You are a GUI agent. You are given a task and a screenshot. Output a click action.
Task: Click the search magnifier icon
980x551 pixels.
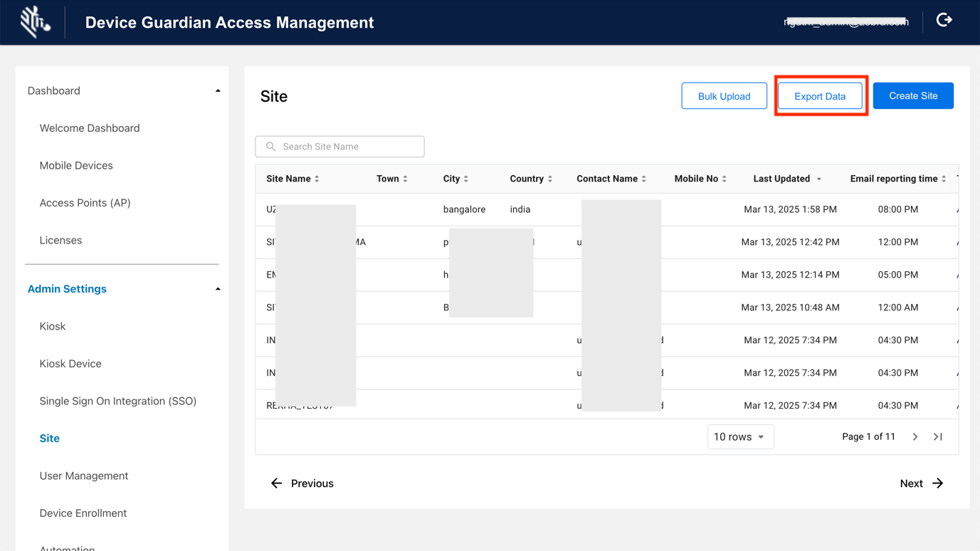coord(270,147)
